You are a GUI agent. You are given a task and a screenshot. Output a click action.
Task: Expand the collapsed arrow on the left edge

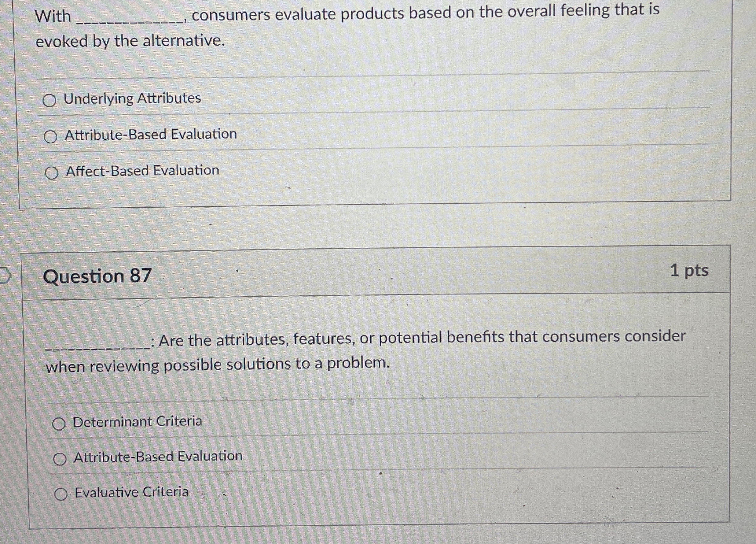pos(6,276)
